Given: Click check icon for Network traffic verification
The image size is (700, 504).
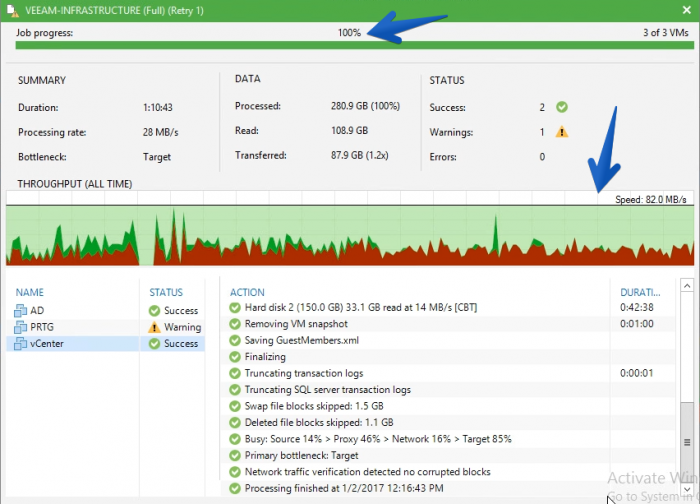Looking at the screenshot, I should (235, 472).
